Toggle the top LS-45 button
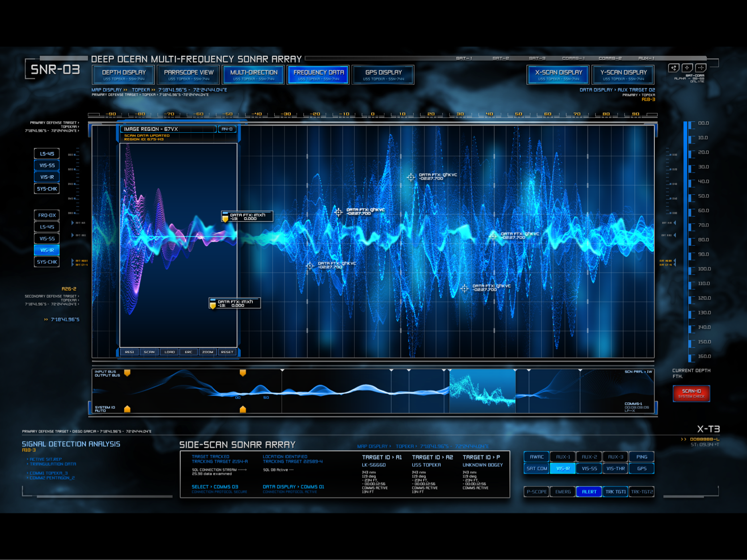747x560 pixels. (x=47, y=154)
